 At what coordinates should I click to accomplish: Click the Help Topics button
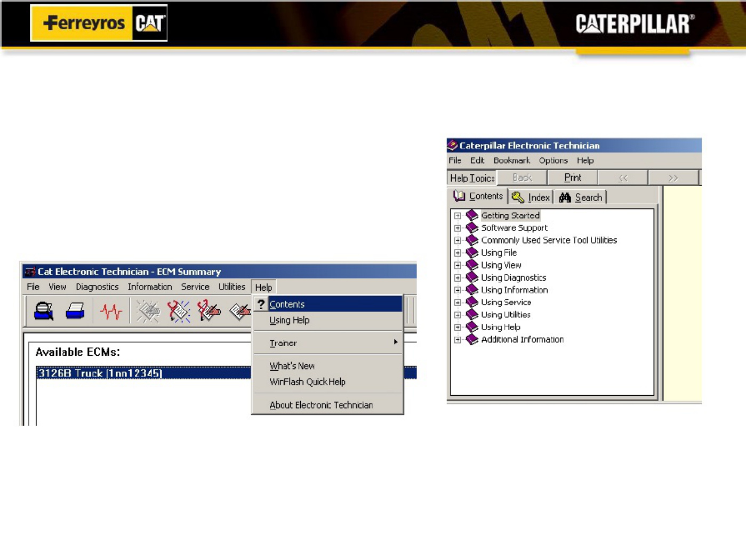click(472, 178)
